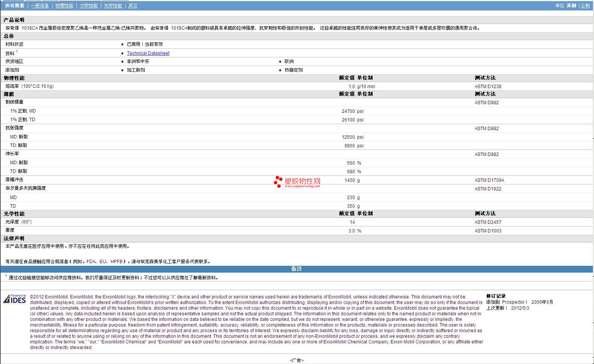Click the 落锤冲击 row label

[14, 180]
